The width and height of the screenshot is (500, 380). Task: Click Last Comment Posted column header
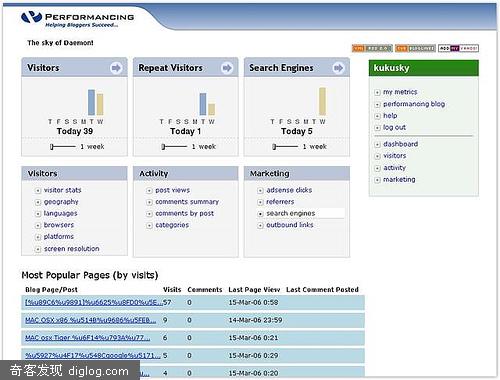(322, 290)
